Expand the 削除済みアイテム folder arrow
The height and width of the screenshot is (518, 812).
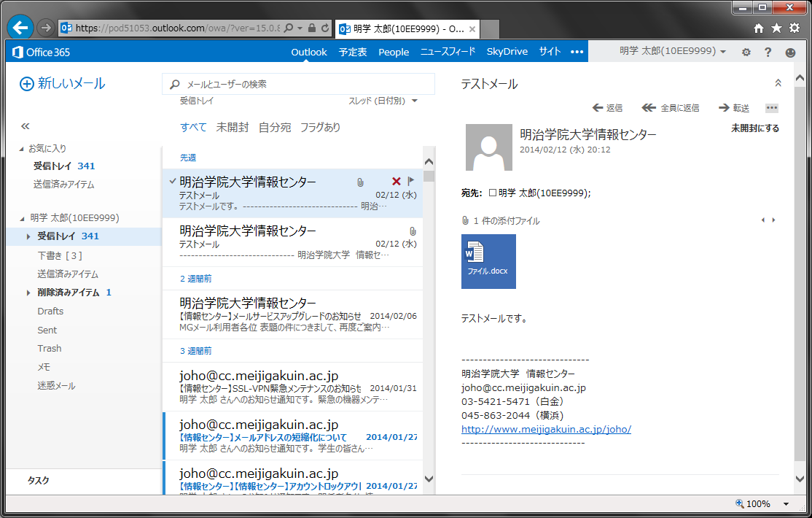[x=28, y=293]
